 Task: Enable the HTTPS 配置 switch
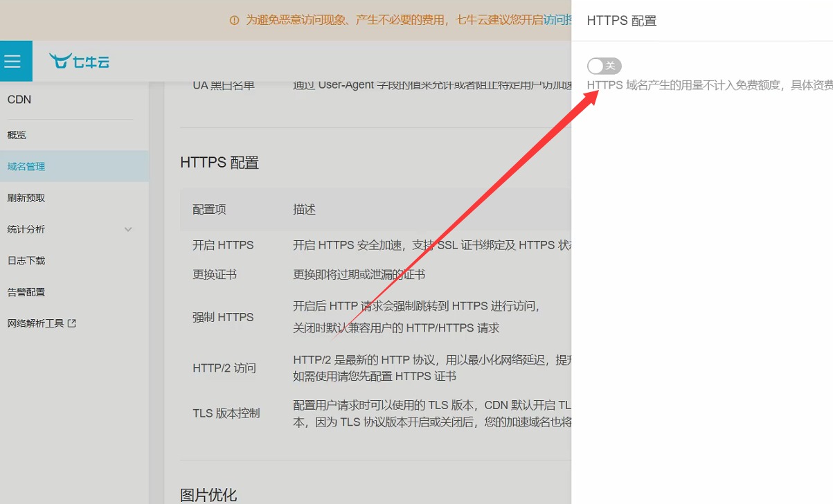[x=604, y=66]
